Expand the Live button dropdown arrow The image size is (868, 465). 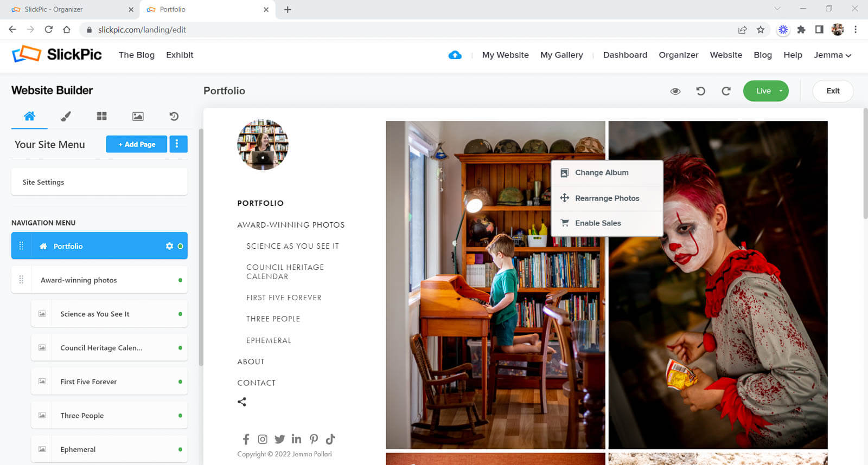781,91
